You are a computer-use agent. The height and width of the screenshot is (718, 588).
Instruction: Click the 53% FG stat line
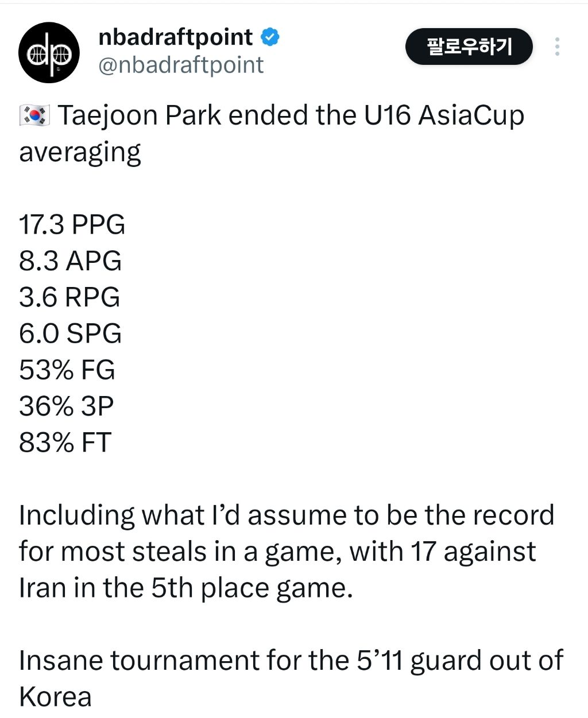[67, 370]
